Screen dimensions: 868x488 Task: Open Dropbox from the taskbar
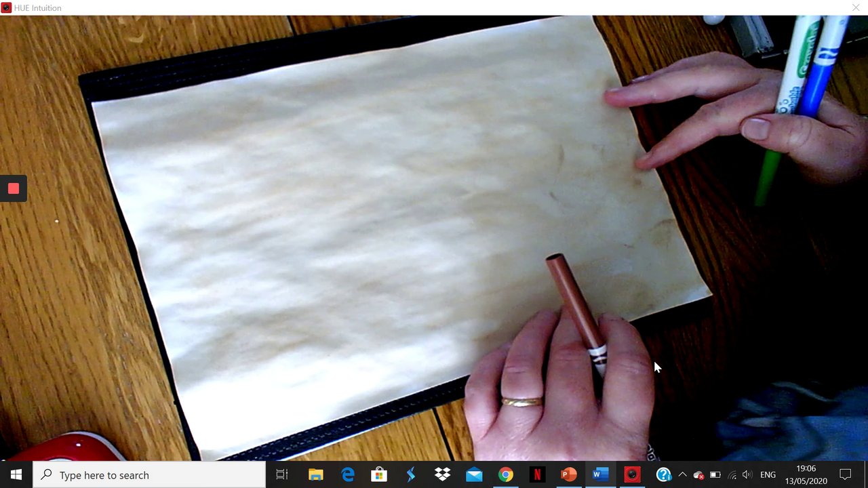tap(442, 474)
